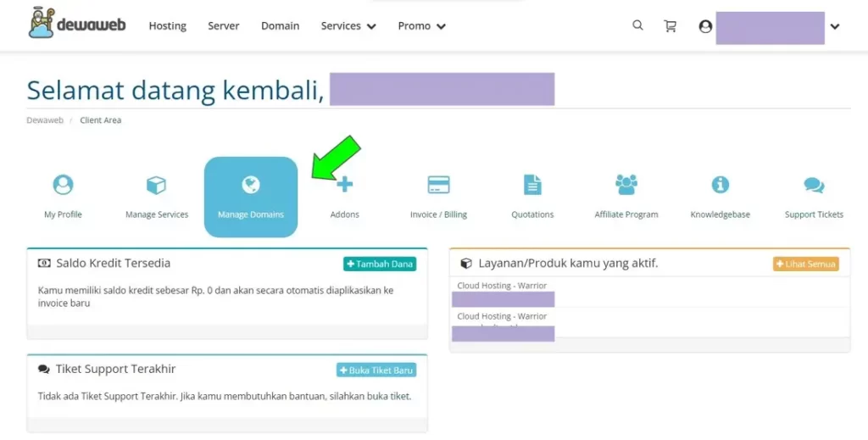Click the box icon beside Layanan/Produk
The image size is (868, 440).
tap(466, 264)
